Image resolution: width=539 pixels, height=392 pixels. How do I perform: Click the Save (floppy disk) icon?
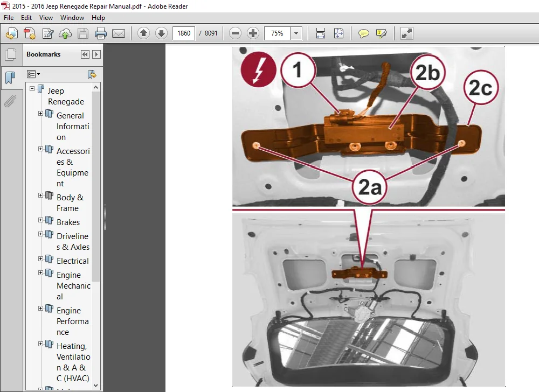[83, 33]
